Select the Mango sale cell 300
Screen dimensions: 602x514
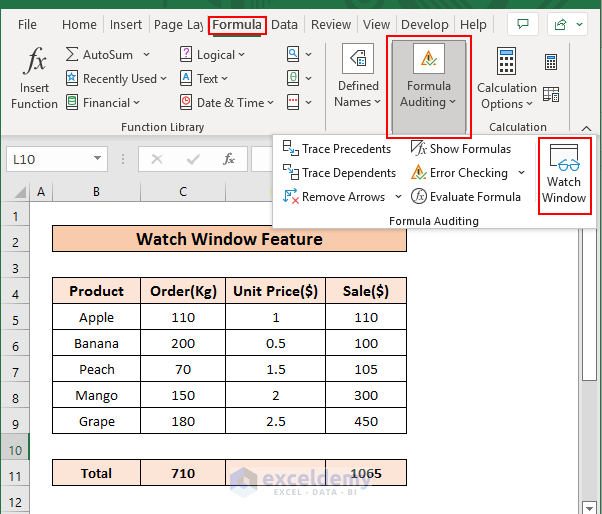(366, 395)
